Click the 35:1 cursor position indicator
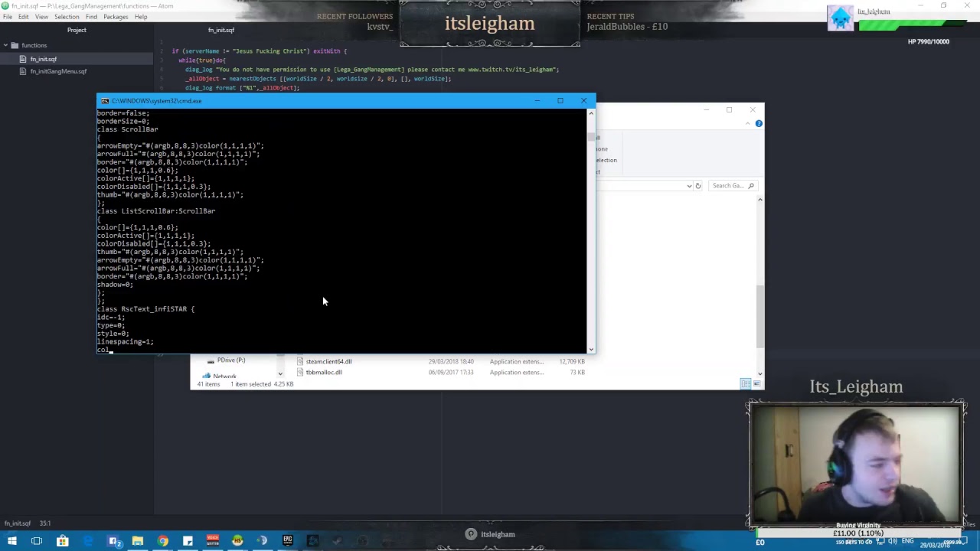Image resolution: width=980 pixels, height=551 pixels. point(45,523)
